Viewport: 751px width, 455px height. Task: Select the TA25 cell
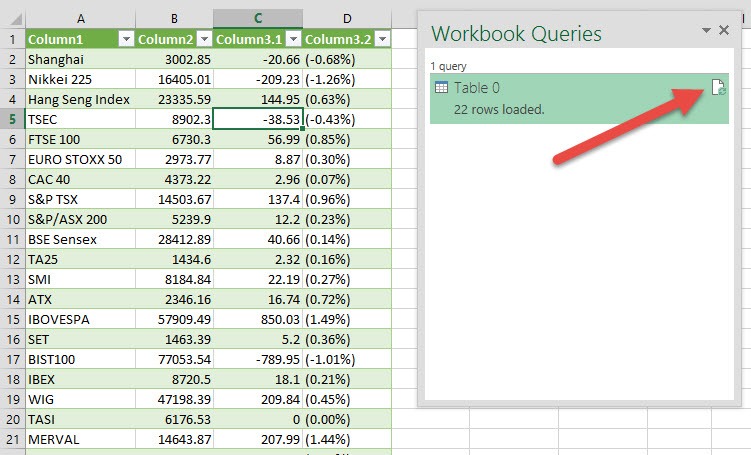pyautogui.click(x=80, y=260)
